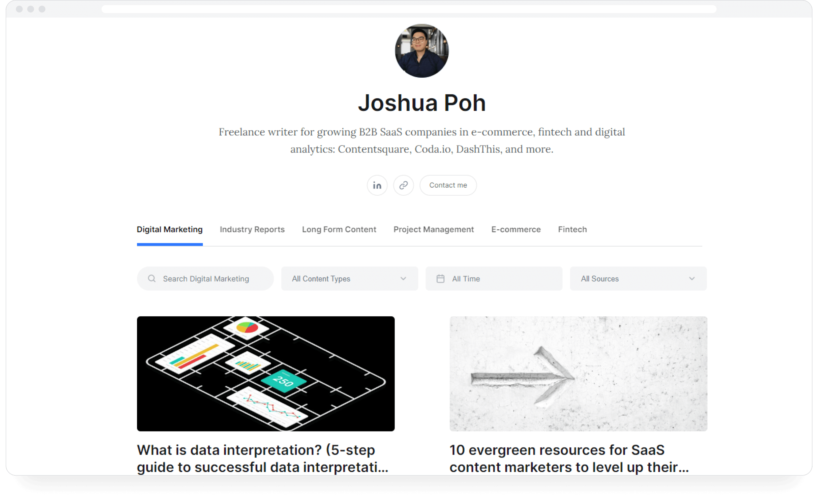The height and width of the screenshot is (504, 813).
Task: Open the stone arrow article thumbnail
Action: [x=578, y=374]
